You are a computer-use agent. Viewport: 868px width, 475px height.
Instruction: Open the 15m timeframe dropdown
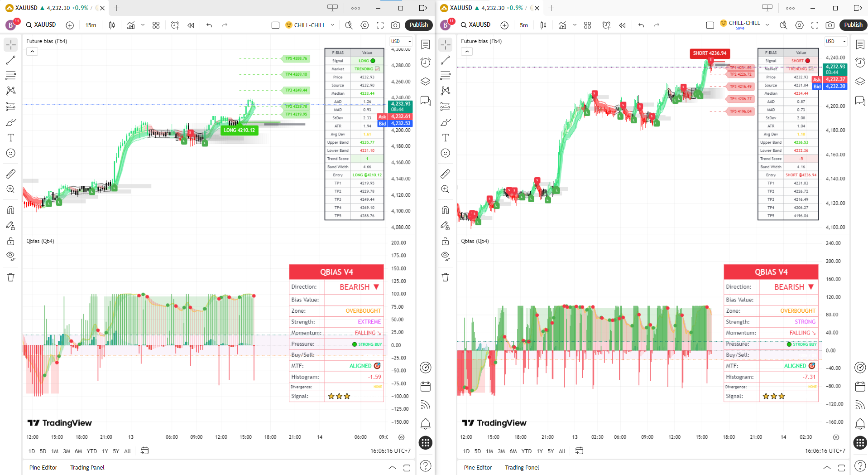[90, 25]
